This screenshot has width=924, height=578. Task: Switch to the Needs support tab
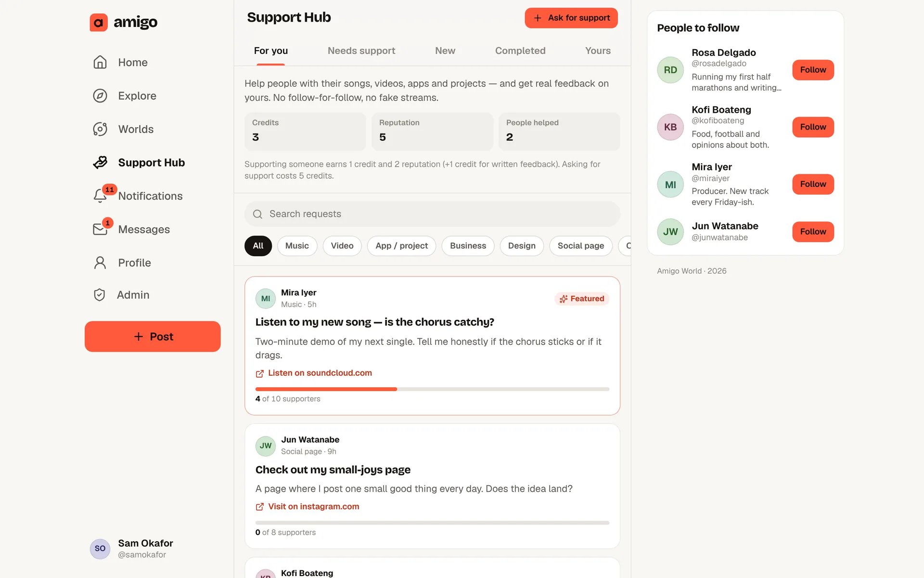click(x=361, y=51)
